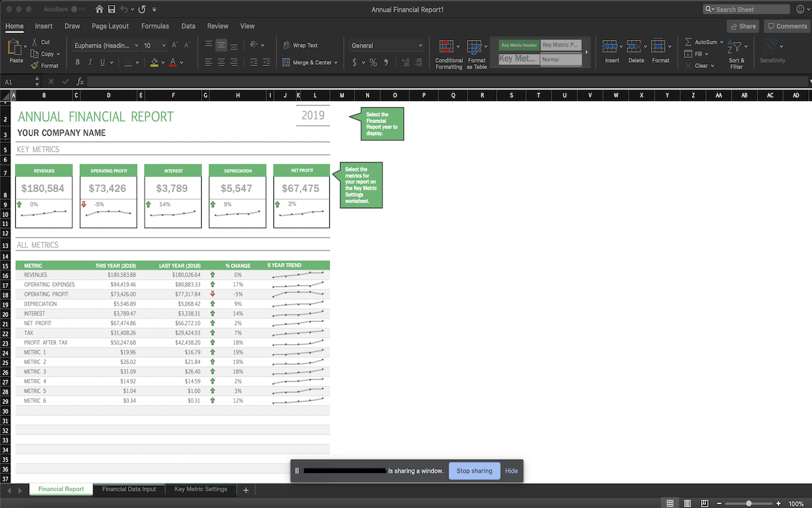This screenshot has height=508, width=812.
Task: Select Key Metric Header cell style
Action: [x=518, y=45]
